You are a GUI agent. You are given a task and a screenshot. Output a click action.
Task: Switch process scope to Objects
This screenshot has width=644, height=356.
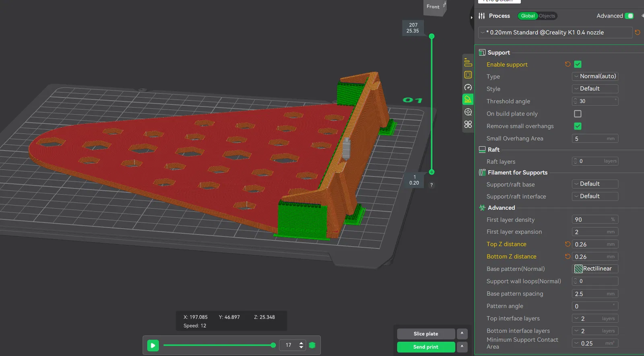pyautogui.click(x=547, y=16)
